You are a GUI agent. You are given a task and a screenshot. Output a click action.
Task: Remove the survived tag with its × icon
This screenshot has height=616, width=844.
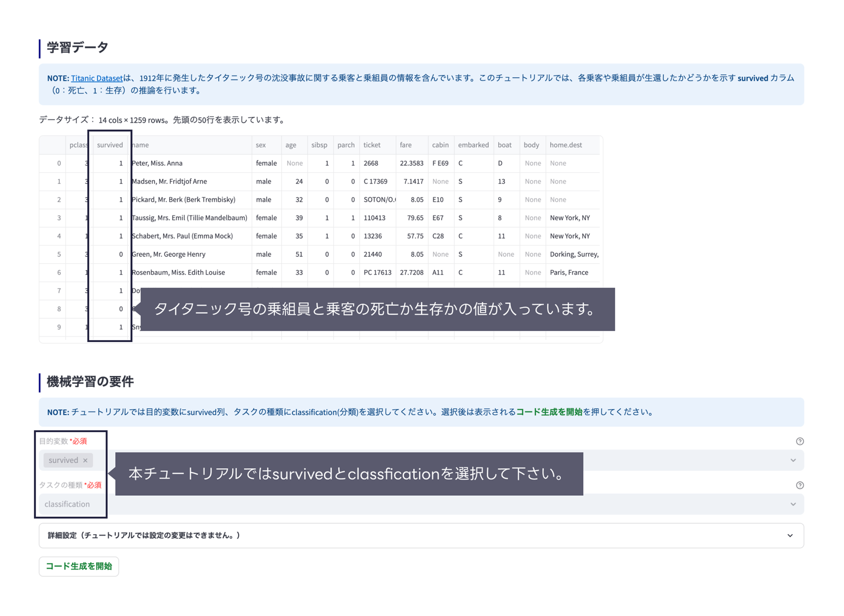click(85, 460)
